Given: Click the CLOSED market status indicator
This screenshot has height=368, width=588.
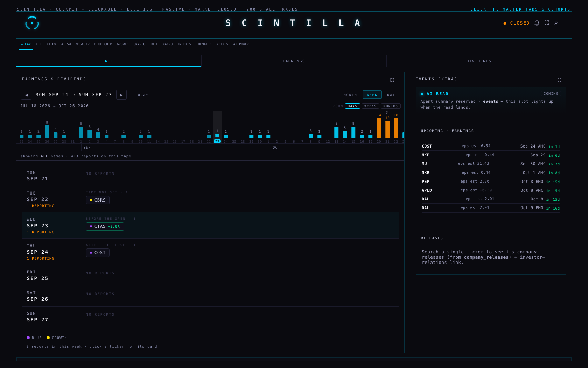Looking at the screenshot, I should tap(517, 23).
